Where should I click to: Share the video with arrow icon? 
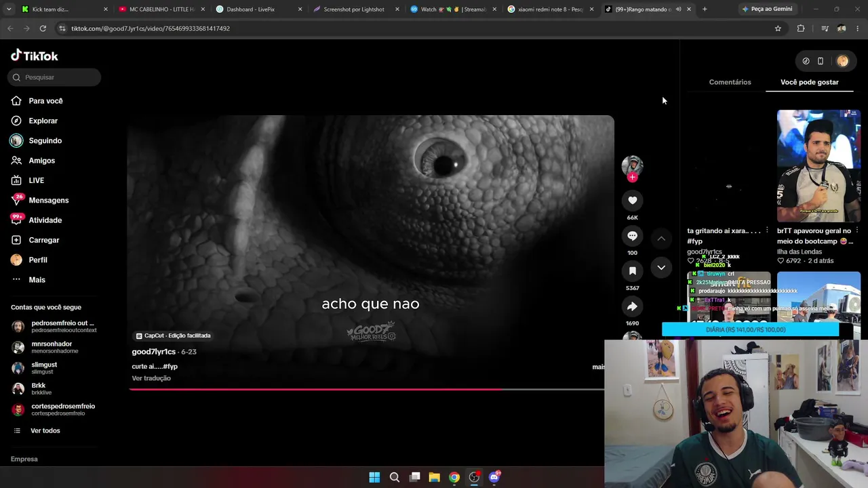point(632,306)
